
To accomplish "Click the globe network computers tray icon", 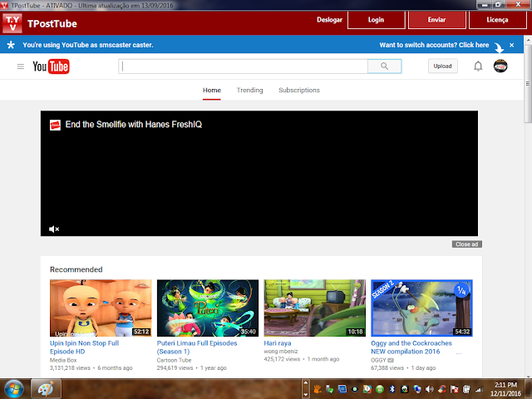I will [x=417, y=389].
